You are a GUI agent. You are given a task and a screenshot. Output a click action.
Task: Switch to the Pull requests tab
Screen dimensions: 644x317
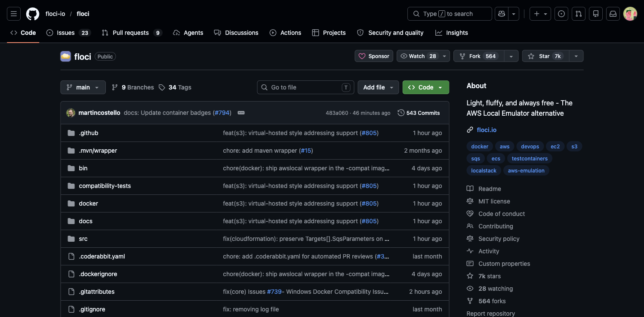coord(132,33)
